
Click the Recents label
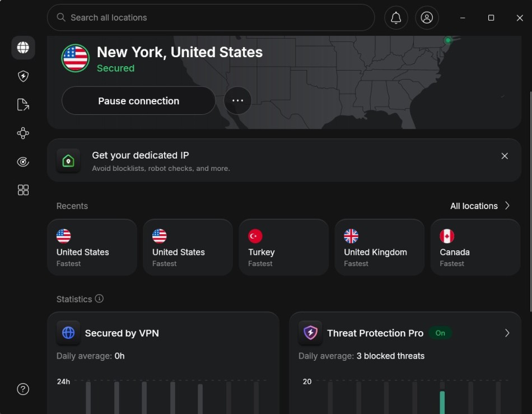point(72,206)
